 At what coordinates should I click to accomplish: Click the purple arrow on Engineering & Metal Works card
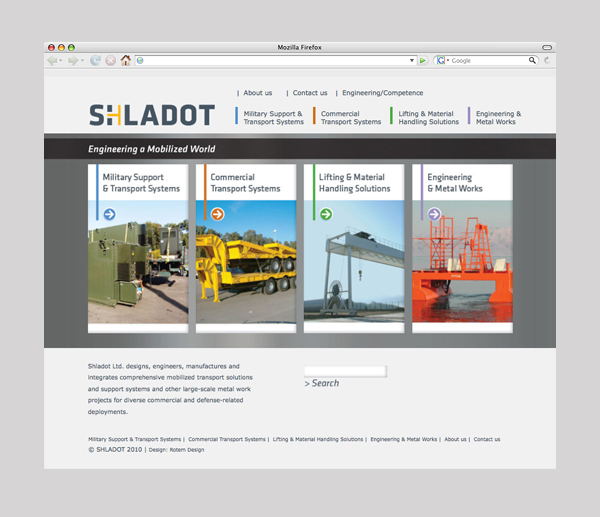click(x=434, y=214)
